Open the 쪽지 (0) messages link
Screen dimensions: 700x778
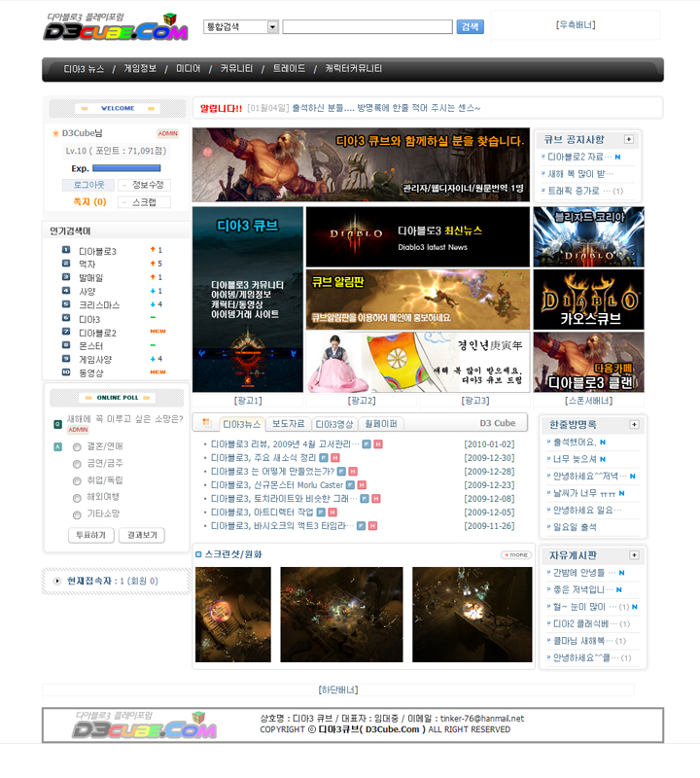point(89,201)
